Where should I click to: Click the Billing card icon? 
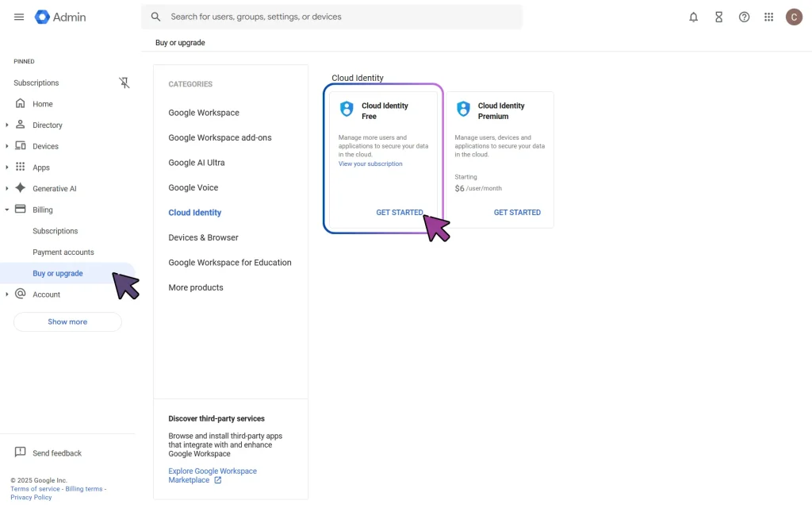click(20, 209)
